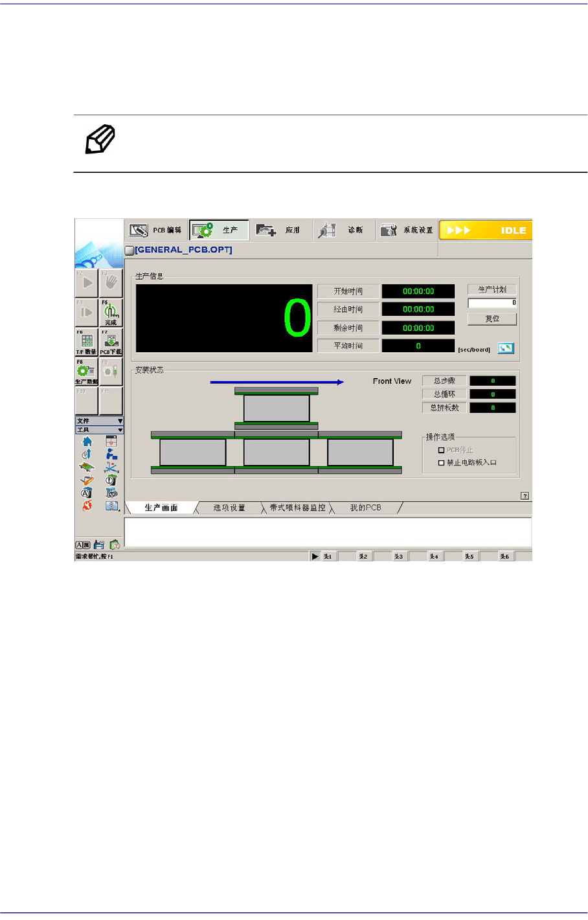Enable the 禁止电路板入口 checkbox
This screenshot has width=588, height=920.
pos(442,463)
